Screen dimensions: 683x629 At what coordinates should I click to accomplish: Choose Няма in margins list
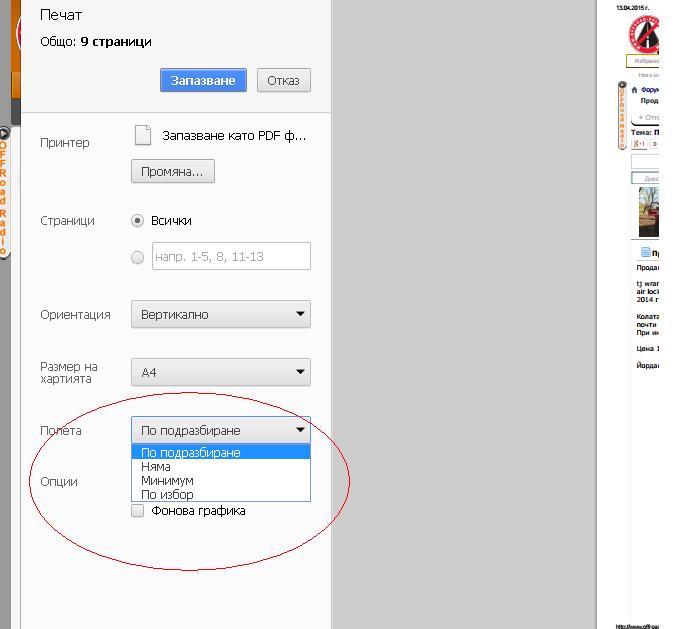(x=220, y=467)
